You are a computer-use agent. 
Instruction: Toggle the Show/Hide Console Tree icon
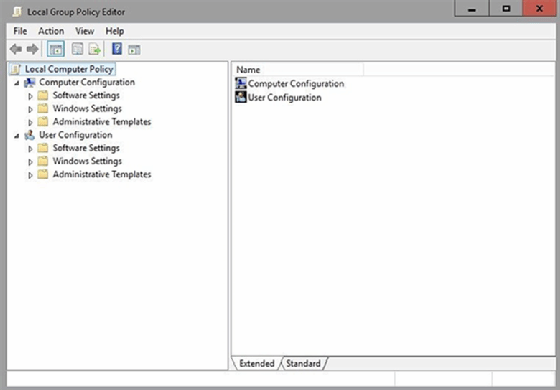tap(56, 49)
